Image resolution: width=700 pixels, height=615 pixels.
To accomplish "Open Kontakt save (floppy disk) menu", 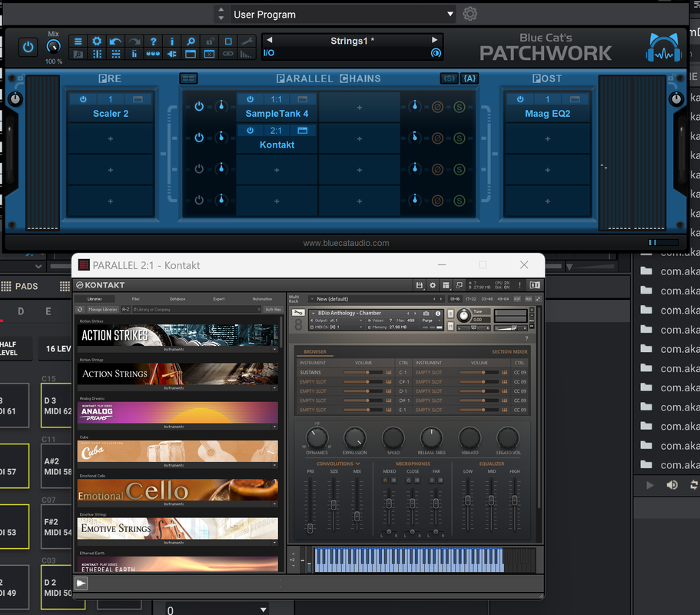I will click(420, 285).
